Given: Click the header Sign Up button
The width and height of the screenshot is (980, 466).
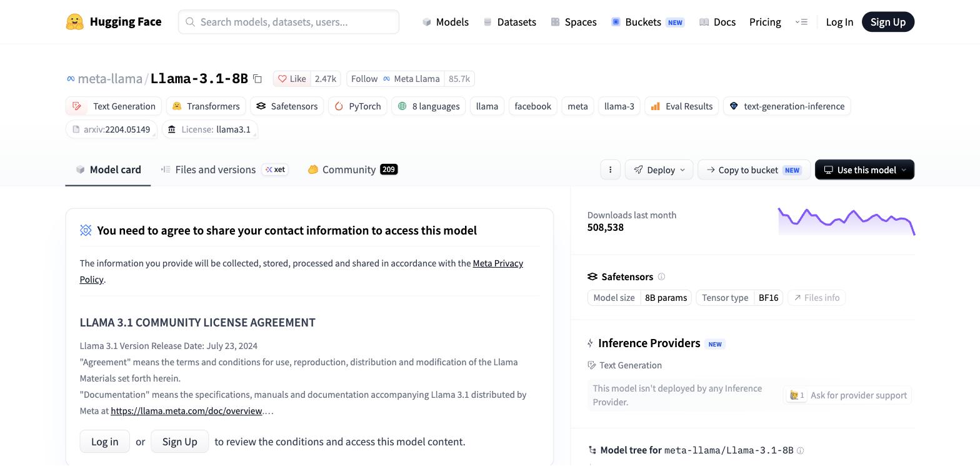Looking at the screenshot, I should point(888,22).
